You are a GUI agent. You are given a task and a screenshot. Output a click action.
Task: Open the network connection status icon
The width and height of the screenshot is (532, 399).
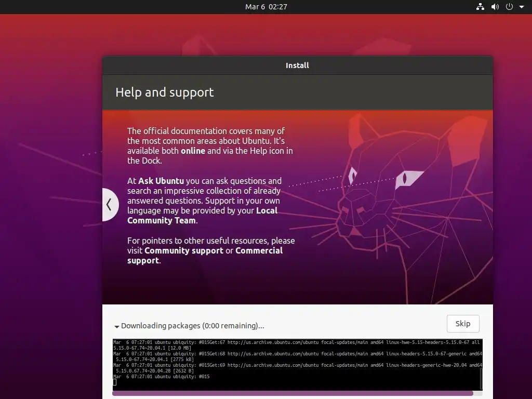click(x=480, y=7)
